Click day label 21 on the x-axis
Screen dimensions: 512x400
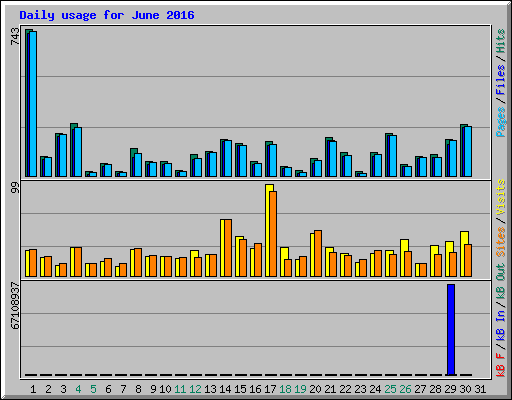pyautogui.click(x=330, y=389)
